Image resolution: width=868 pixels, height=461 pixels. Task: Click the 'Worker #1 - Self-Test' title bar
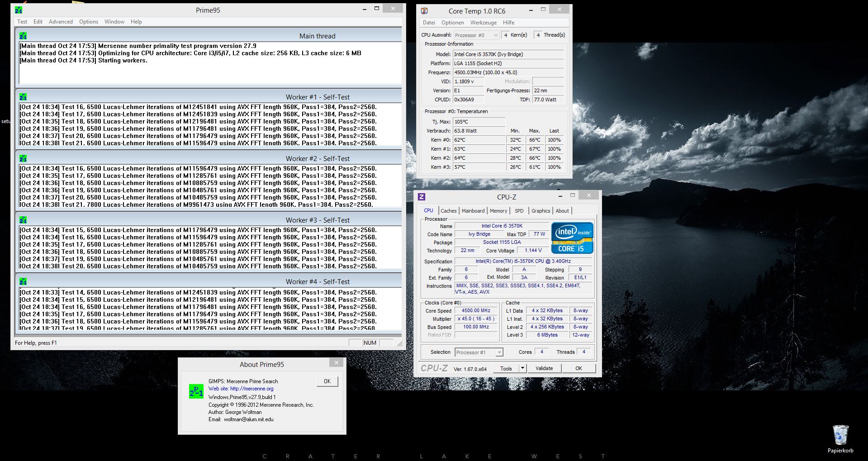pos(209,97)
